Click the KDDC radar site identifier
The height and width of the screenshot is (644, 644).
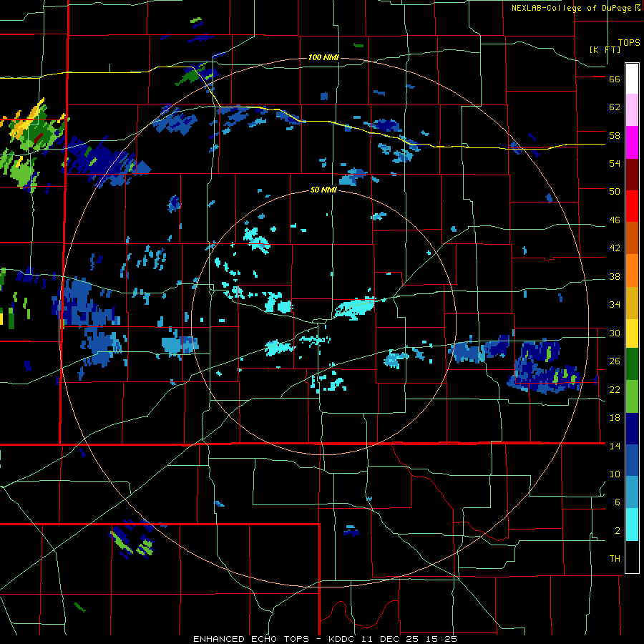pyautogui.click(x=343, y=639)
